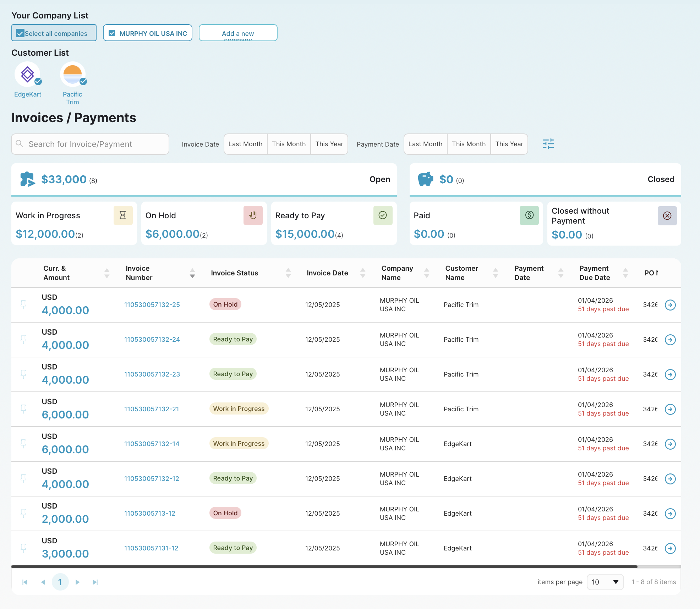Click the On Hold hand icon

click(253, 215)
